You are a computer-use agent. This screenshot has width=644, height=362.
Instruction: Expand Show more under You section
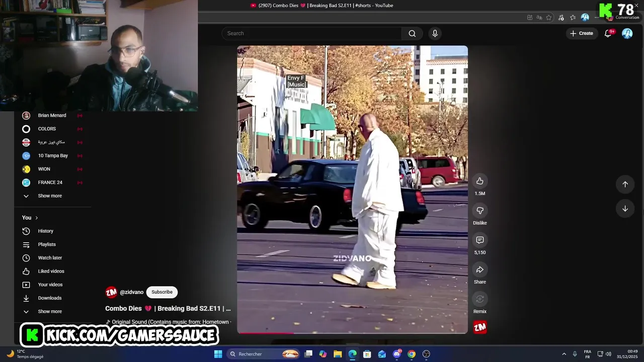(x=49, y=312)
